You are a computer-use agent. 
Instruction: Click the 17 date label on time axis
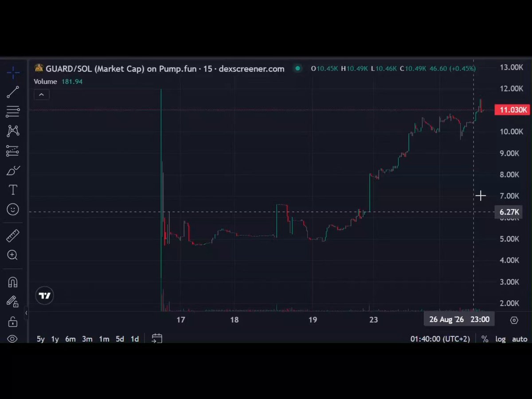coord(180,320)
